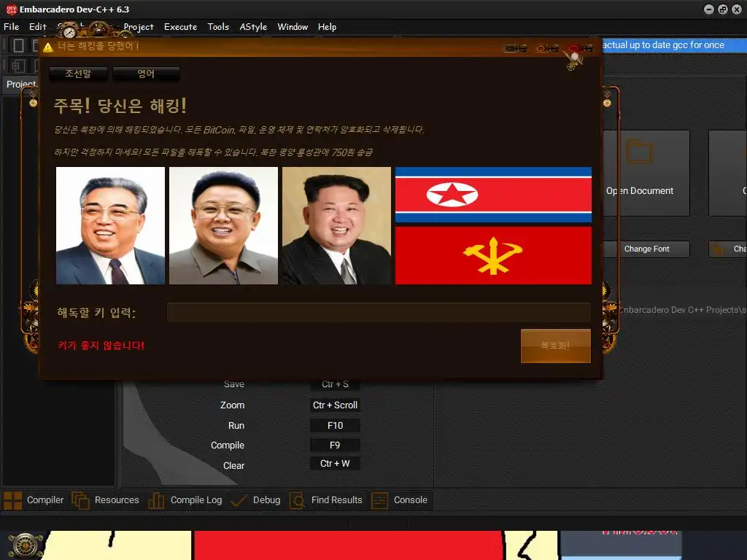This screenshot has width=747, height=560.
Task: Click the portrait with black suit and grey tie
Action: click(337, 226)
